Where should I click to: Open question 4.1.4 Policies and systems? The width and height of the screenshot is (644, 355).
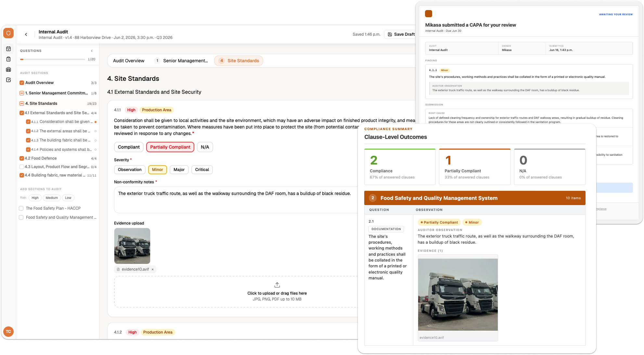pyautogui.click(x=61, y=150)
